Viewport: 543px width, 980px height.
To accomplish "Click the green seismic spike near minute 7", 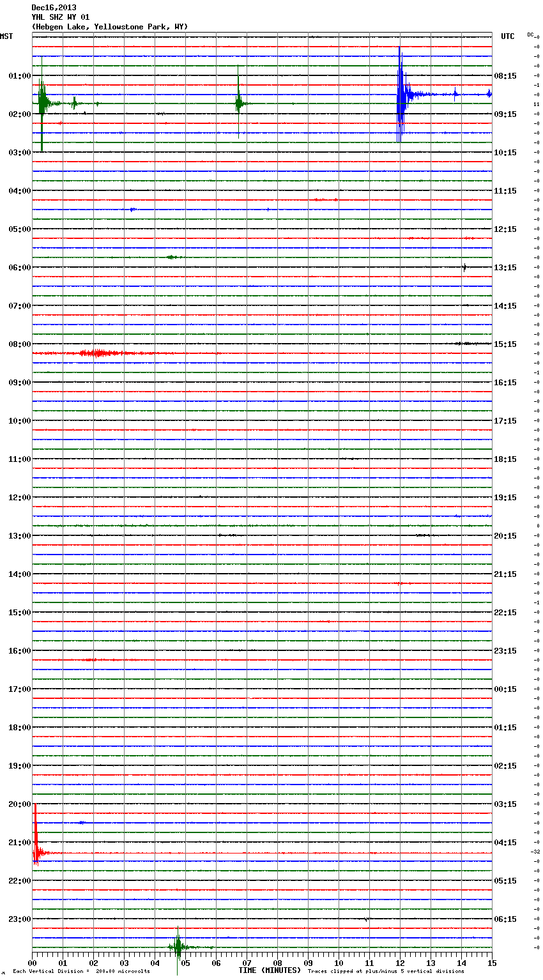I will coord(239,102).
